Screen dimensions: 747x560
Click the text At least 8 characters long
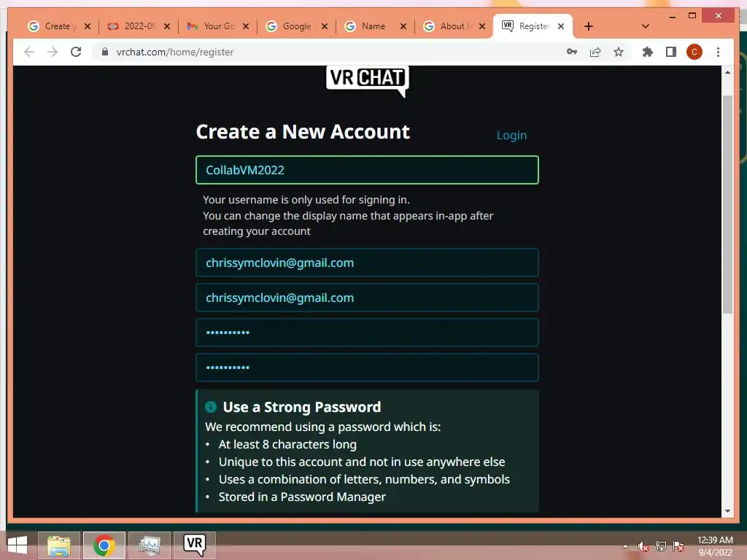[x=287, y=444]
